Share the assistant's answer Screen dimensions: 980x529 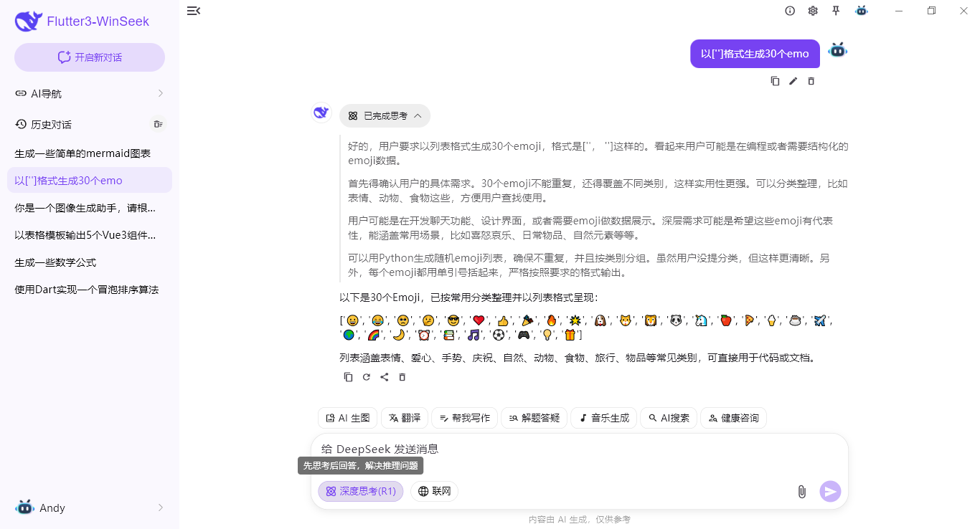click(384, 376)
